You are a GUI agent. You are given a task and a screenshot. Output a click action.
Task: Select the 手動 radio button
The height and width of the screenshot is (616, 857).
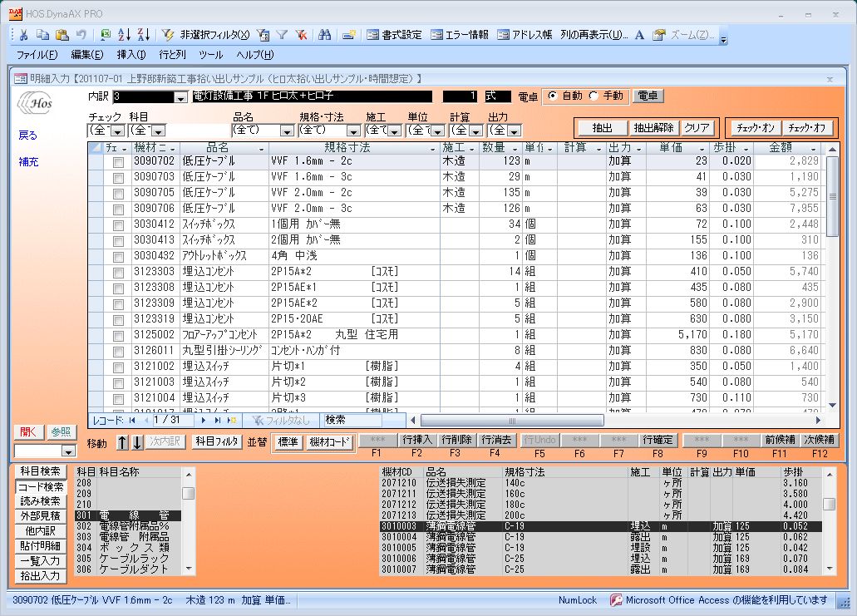pyautogui.click(x=593, y=96)
